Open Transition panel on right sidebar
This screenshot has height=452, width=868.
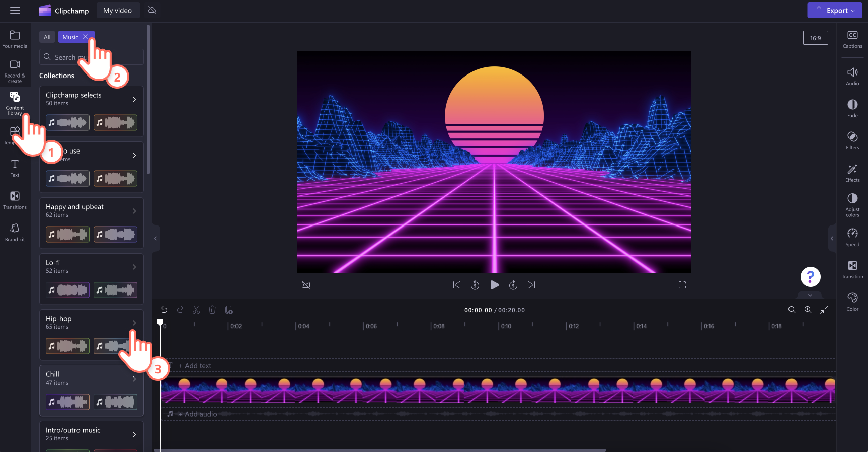pyautogui.click(x=852, y=270)
